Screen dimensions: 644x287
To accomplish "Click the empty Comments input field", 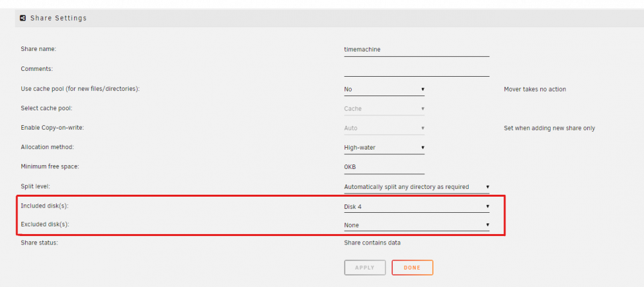I will click(x=417, y=69).
